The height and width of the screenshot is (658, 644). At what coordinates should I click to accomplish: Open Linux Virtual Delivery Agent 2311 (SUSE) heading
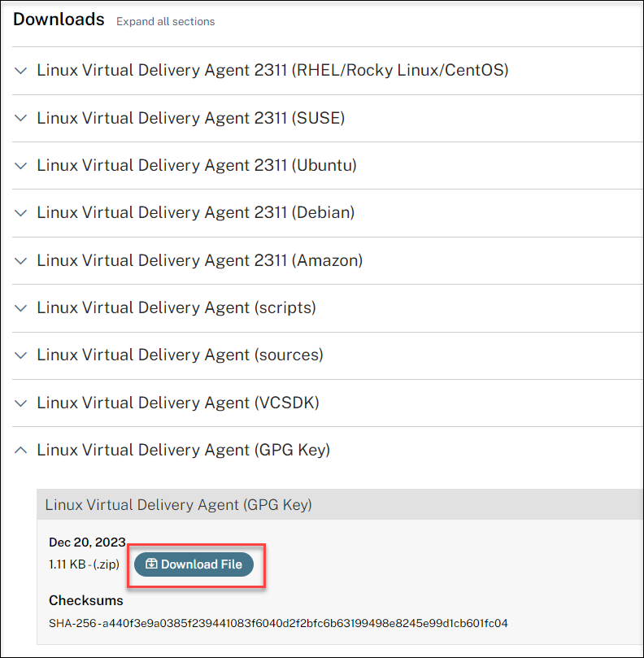[x=191, y=118]
